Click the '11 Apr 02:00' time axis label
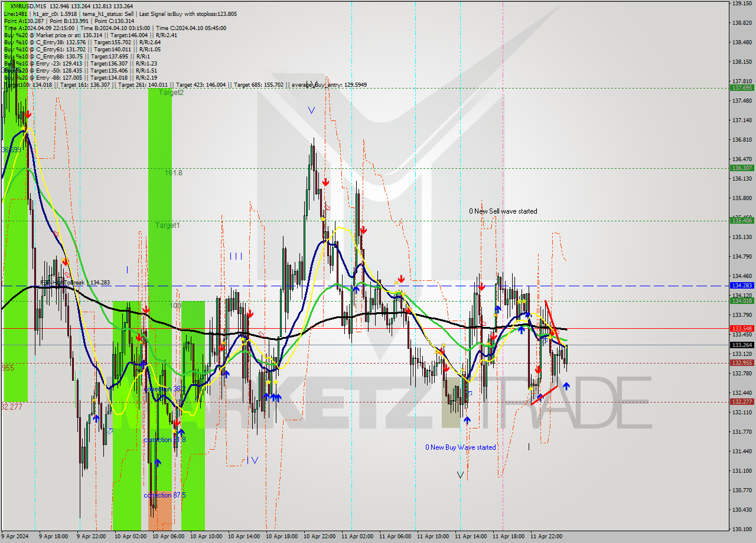The image size is (756, 543). click(357, 537)
